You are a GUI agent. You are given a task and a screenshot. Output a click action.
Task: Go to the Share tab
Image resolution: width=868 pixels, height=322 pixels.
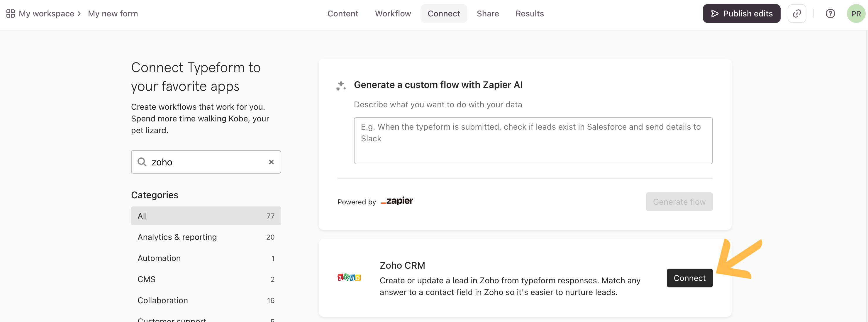click(488, 13)
